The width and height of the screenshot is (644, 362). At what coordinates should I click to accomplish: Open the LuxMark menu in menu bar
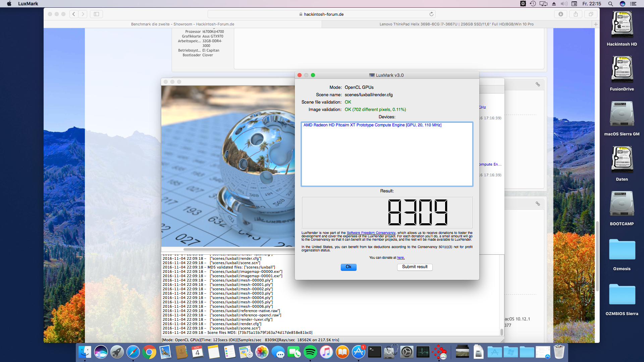click(x=28, y=4)
